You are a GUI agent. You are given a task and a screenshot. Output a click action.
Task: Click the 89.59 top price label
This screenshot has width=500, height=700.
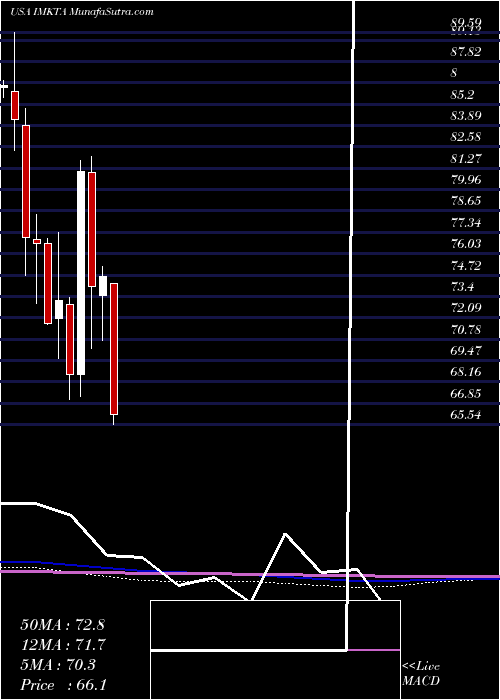coord(466,23)
